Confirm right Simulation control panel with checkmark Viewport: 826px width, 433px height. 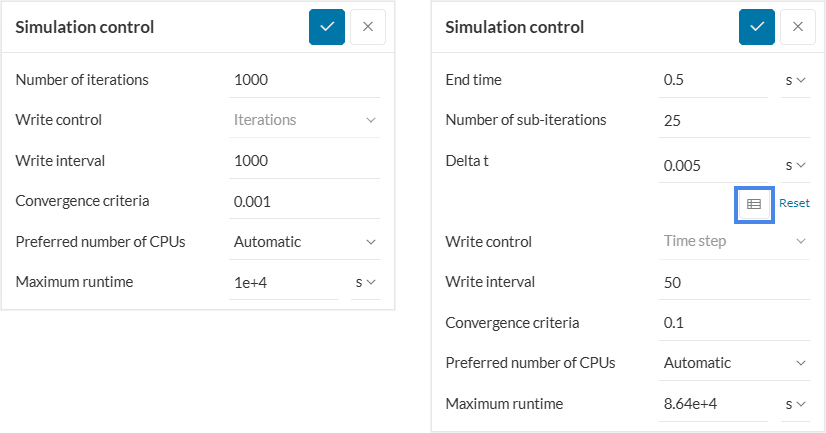[x=757, y=27]
